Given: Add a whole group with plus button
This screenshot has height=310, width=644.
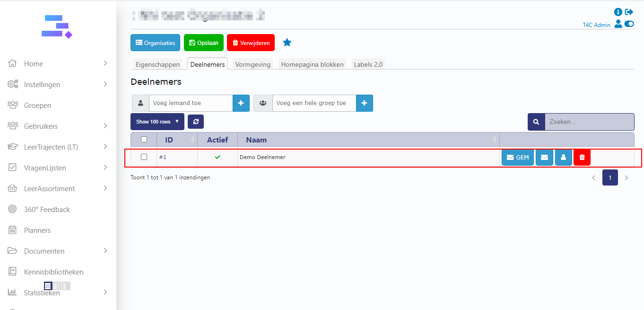Looking at the screenshot, I should (364, 103).
